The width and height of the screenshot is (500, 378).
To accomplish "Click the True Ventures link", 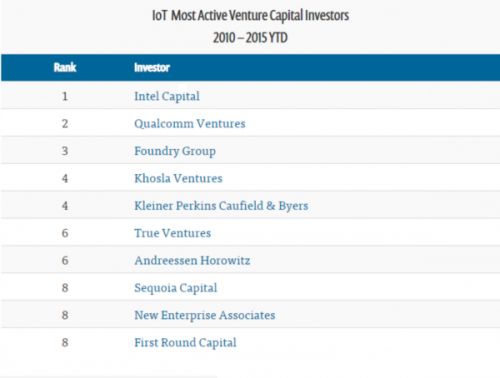I will point(173,233).
